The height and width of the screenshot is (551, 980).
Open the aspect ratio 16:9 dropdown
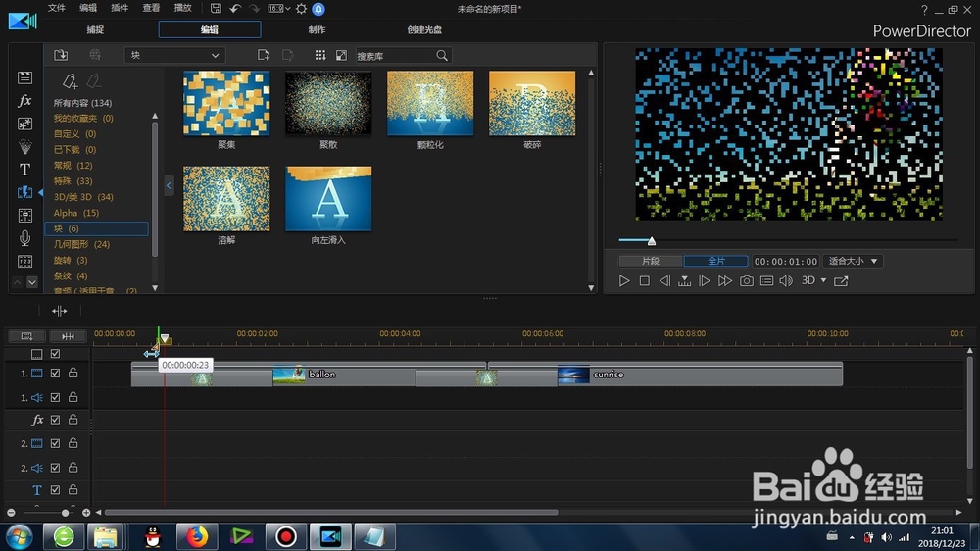[278, 9]
